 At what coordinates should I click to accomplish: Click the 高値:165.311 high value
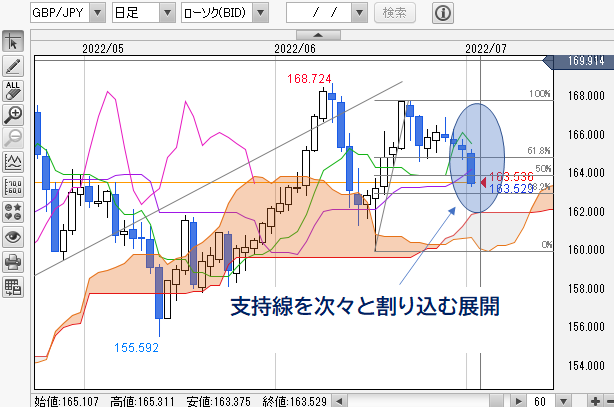[143, 402]
